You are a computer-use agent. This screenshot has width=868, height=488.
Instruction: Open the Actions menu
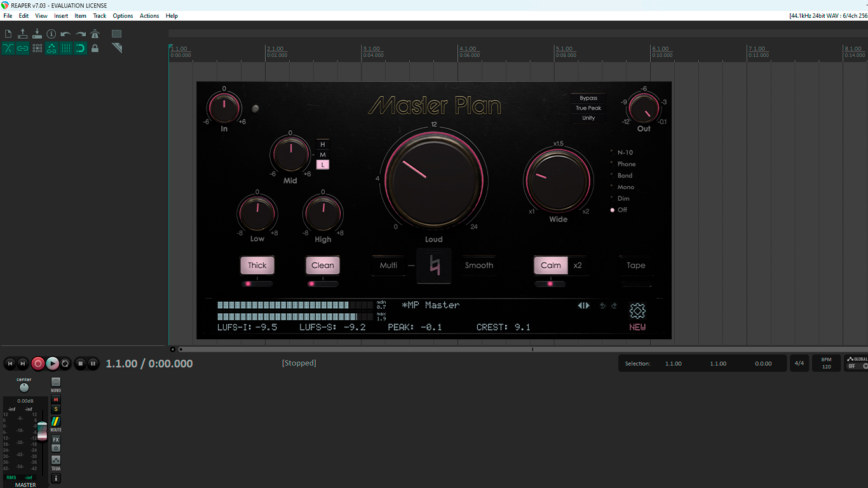[149, 16]
